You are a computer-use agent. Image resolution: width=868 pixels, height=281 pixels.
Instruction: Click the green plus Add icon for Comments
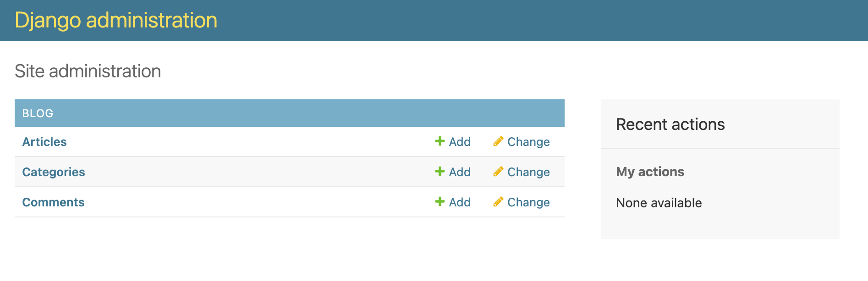[439, 202]
